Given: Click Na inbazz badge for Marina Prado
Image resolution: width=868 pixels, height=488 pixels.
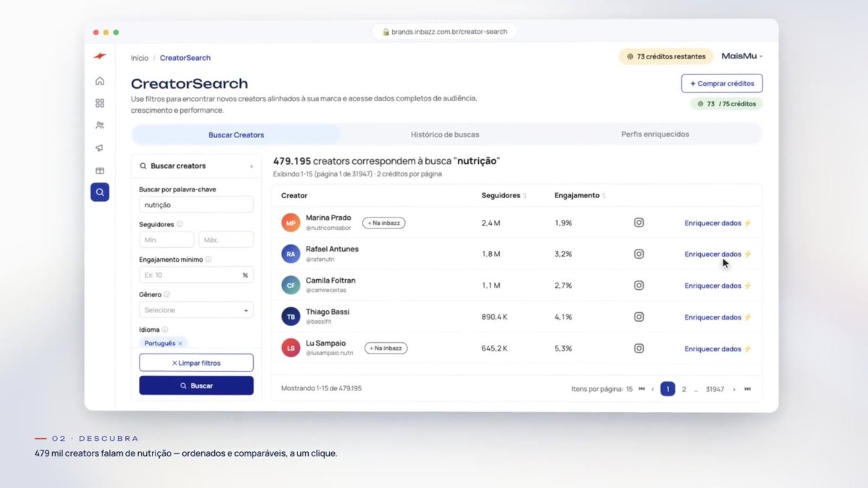Looking at the screenshot, I should tap(383, 223).
